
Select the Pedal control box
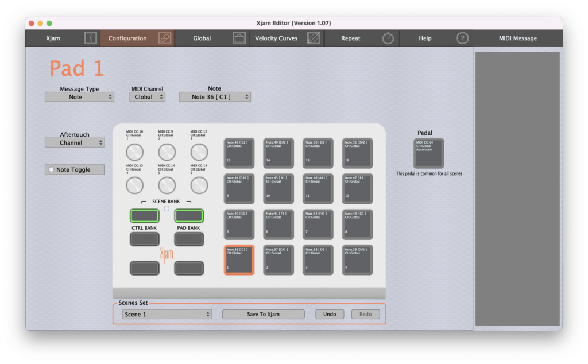[428, 153]
